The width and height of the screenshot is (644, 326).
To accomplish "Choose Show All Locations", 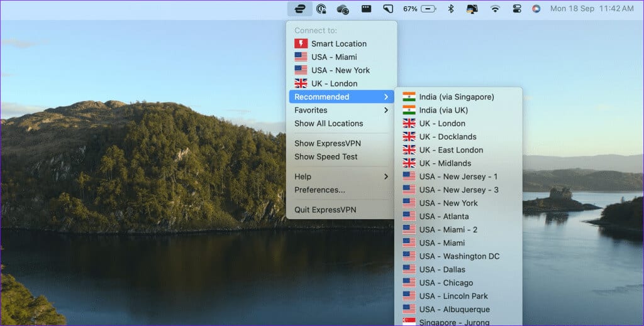I will click(x=341, y=124).
